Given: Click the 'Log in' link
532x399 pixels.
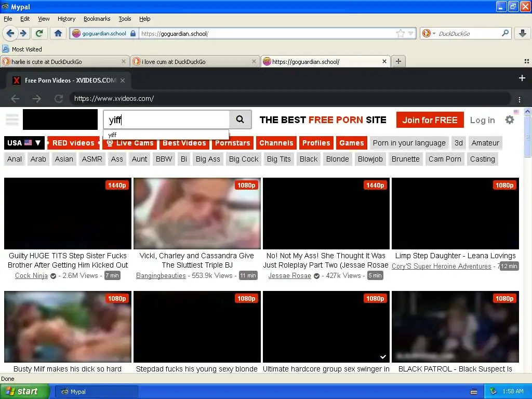Looking at the screenshot, I should (x=482, y=120).
